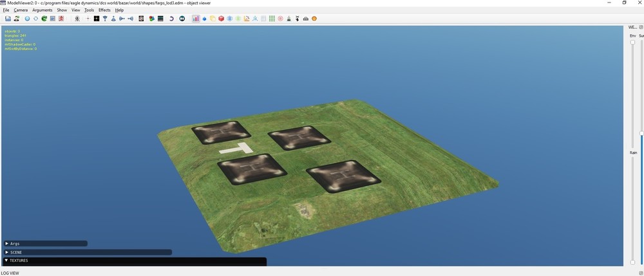Click the car front view icon

pos(305,19)
